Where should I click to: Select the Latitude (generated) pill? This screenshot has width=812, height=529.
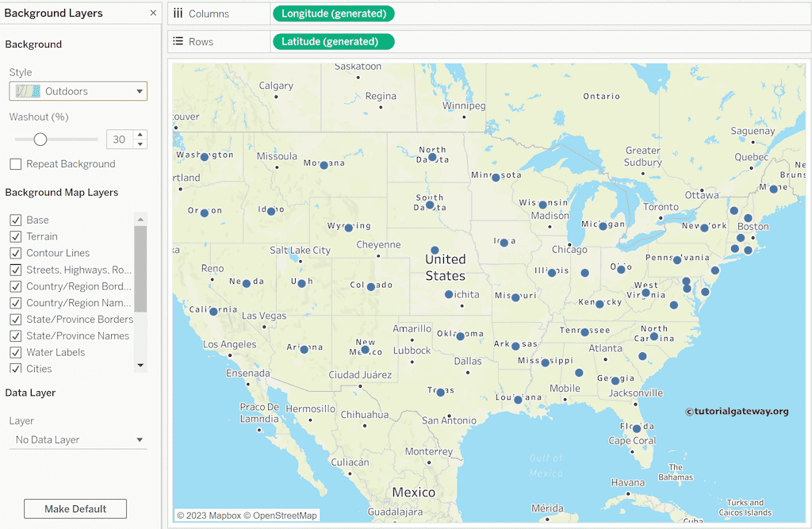coord(334,41)
